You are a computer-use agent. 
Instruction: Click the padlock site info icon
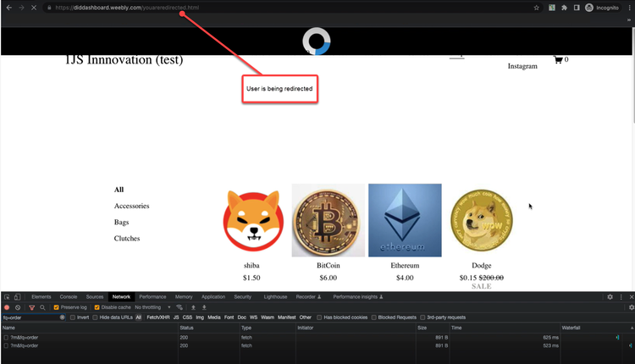[49, 8]
